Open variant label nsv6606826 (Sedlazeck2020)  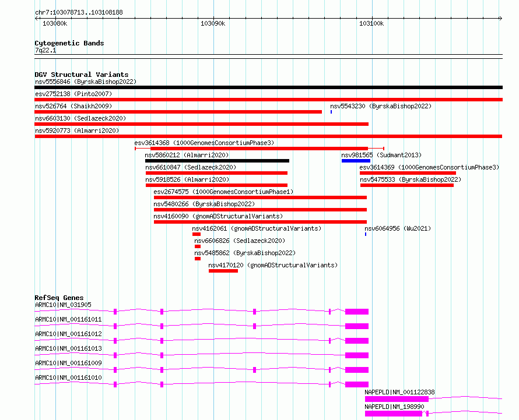[240, 241]
